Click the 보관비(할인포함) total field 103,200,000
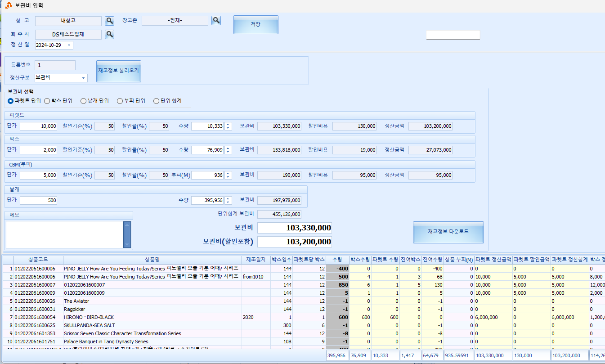Screen dimensions: 605x364 295,242
